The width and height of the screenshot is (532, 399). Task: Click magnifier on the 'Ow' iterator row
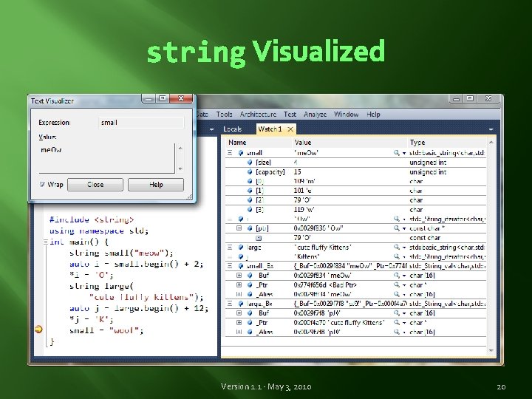[396, 219]
